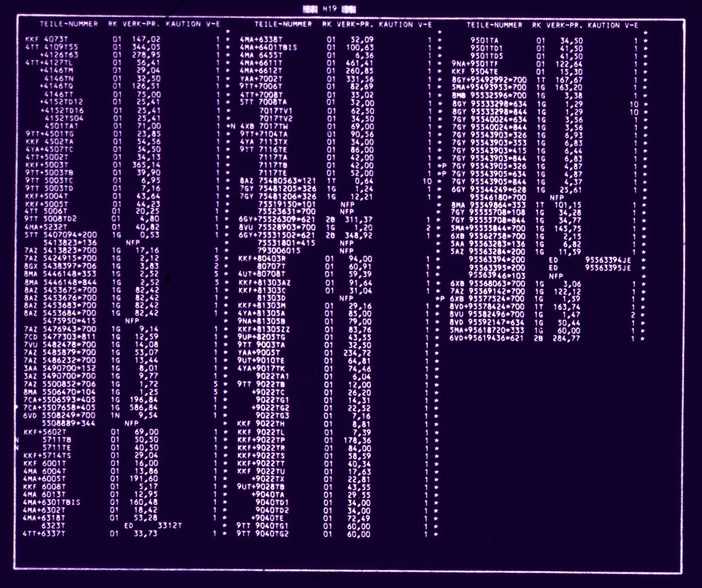Select part KKF+81303AZ
The height and width of the screenshot is (588, 702).
[265, 282]
